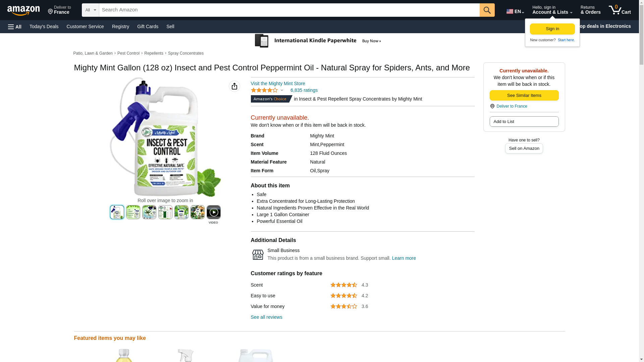The image size is (644, 362).
Task: Click the share icon beside product image
Action: pyautogui.click(x=234, y=86)
